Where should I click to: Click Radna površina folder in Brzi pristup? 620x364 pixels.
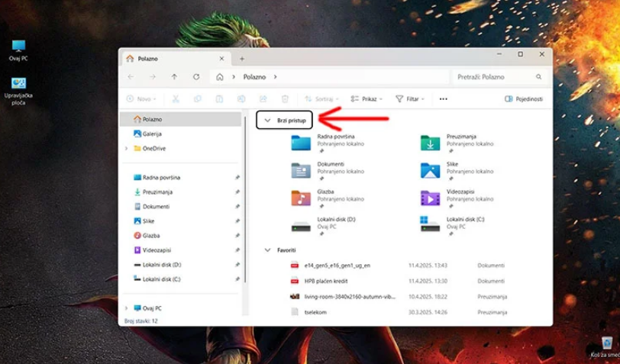tap(328, 144)
